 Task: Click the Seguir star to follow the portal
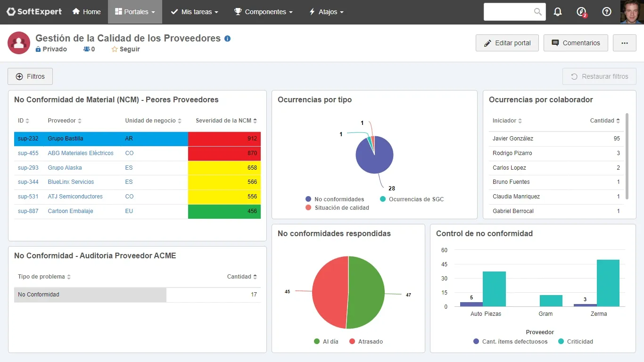[x=115, y=49]
